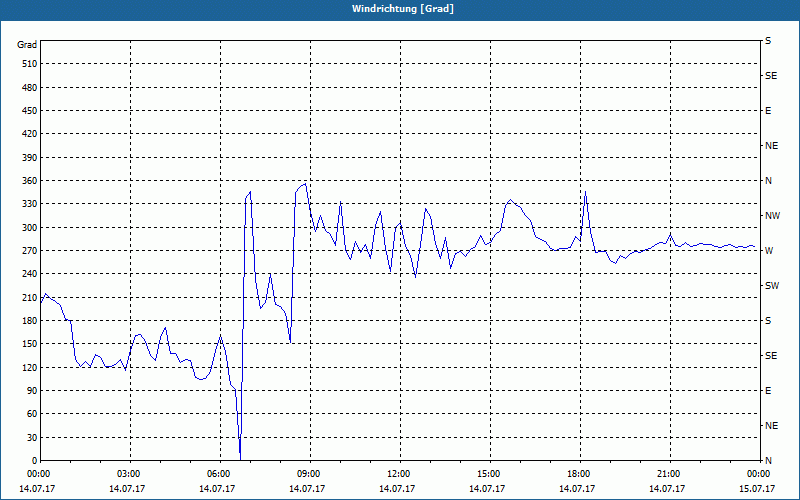Click the N compass label level with 0

pyautogui.click(x=768, y=461)
